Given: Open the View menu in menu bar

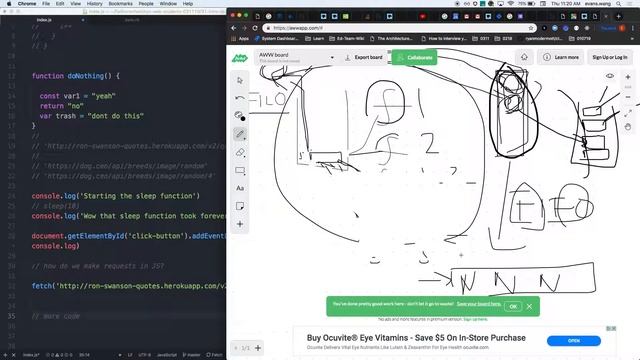Looking at the screenshot, I should coord(76,4).
